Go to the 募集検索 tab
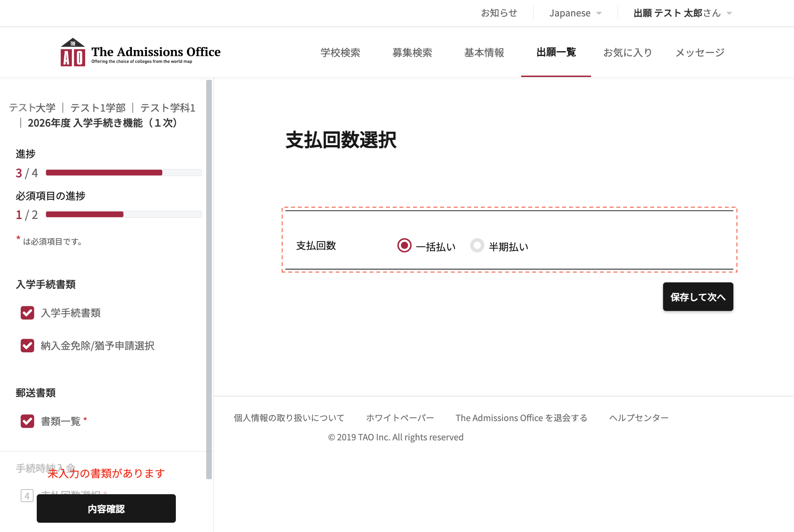Image resolution: width=794 pixels, height=532 pixels. coord(412,52)
